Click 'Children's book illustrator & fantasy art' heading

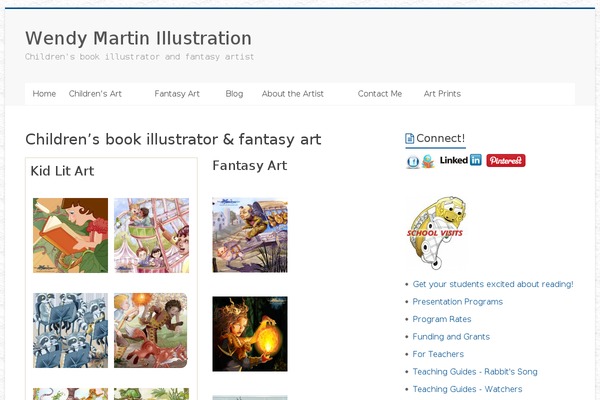coord(173,139)
